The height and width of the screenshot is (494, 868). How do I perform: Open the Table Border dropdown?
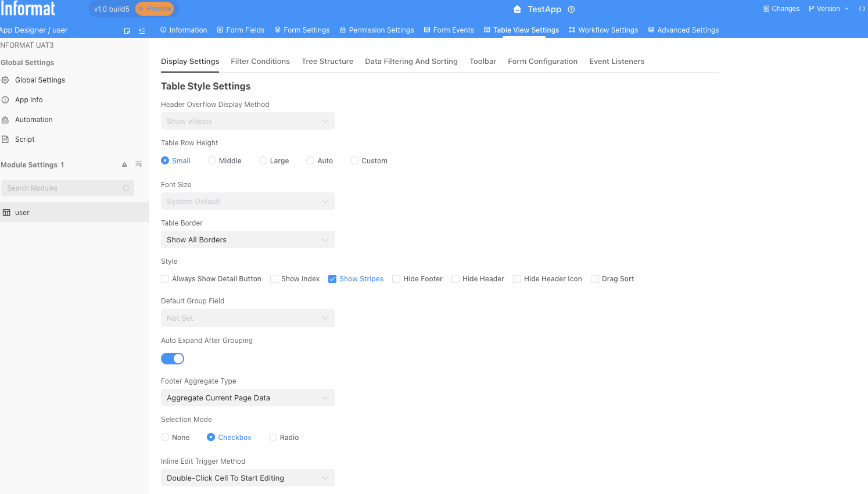[248, 240]
